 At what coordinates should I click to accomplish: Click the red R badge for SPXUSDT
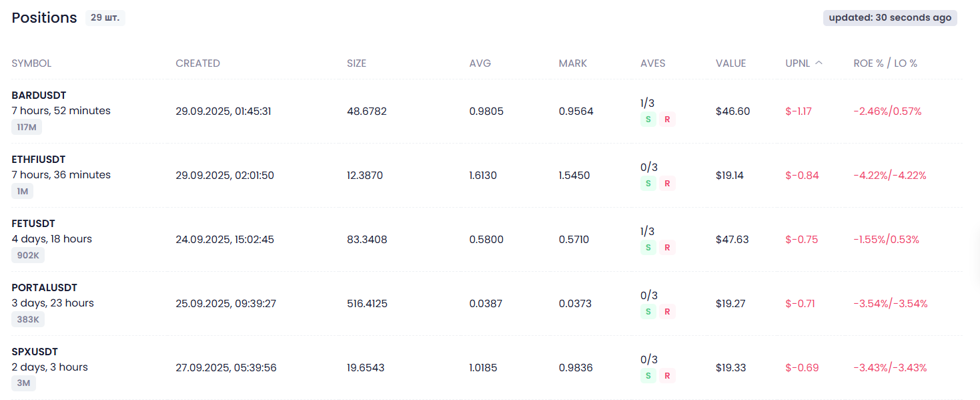pos(667,376)
